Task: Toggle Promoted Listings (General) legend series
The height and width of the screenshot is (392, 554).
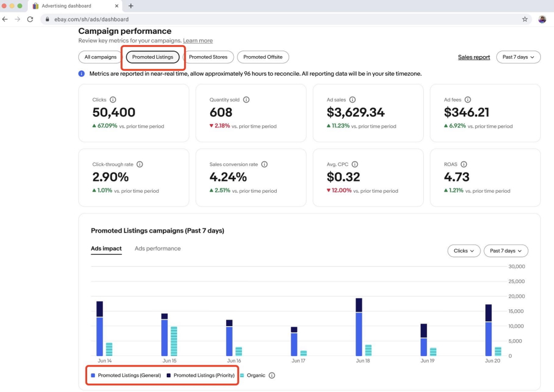Action: [x=126, y=376]
